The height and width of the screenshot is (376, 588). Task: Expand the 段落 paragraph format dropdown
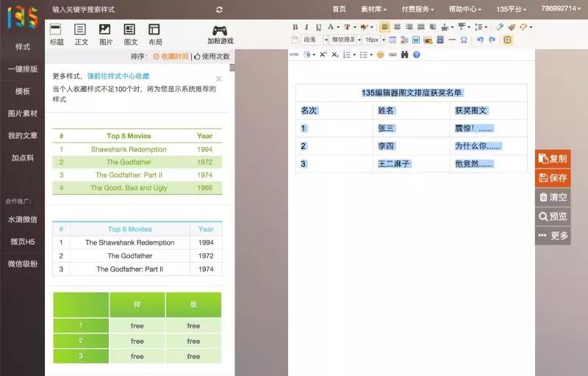click(x=314, y=40)
